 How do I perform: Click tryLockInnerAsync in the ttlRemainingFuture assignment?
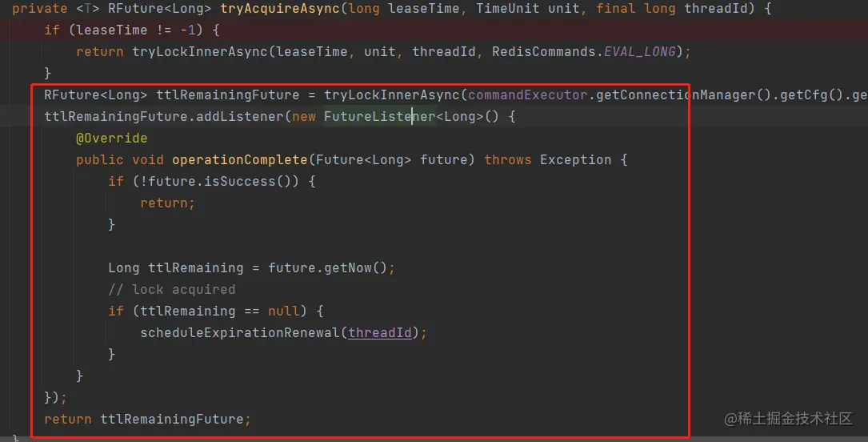coord(392,94)
